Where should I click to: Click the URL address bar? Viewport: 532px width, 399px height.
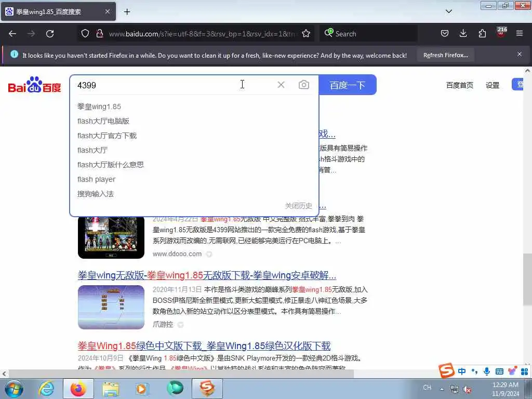click(x=202, y=34)
